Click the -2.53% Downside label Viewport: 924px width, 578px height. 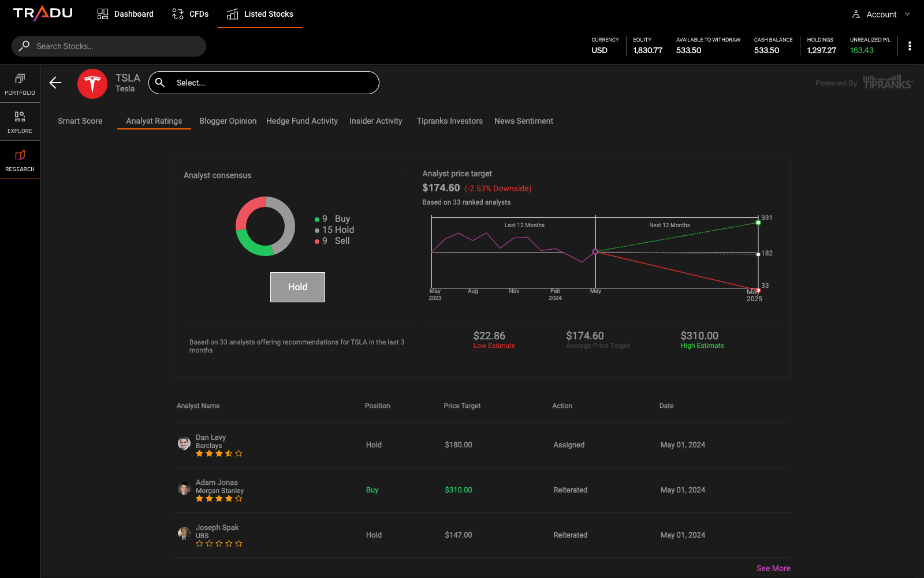(x=498, y=188)
